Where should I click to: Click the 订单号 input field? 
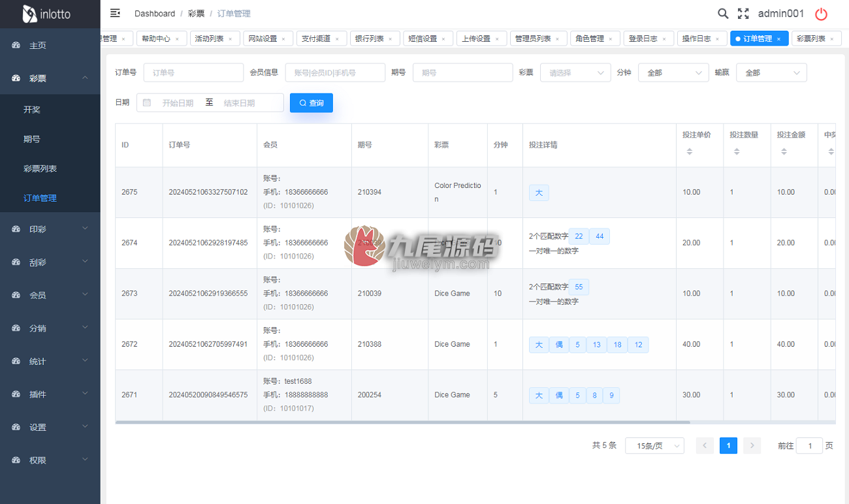(x=193, y=72)
